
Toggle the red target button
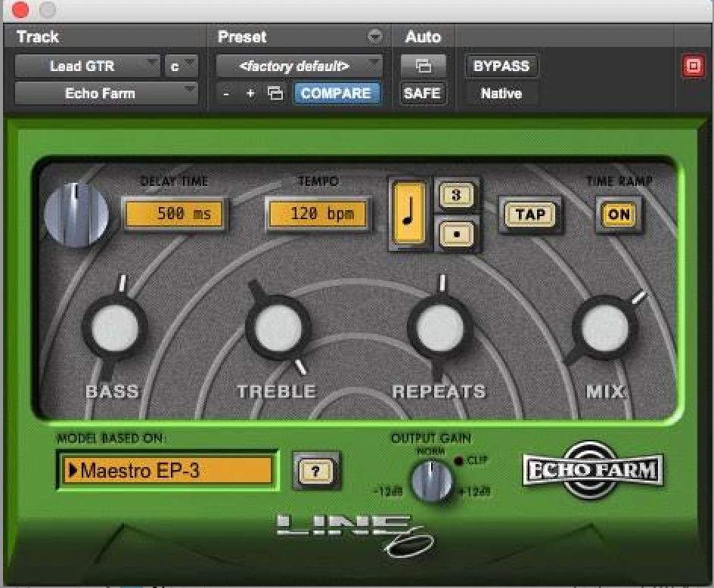[x=693, y=67]
